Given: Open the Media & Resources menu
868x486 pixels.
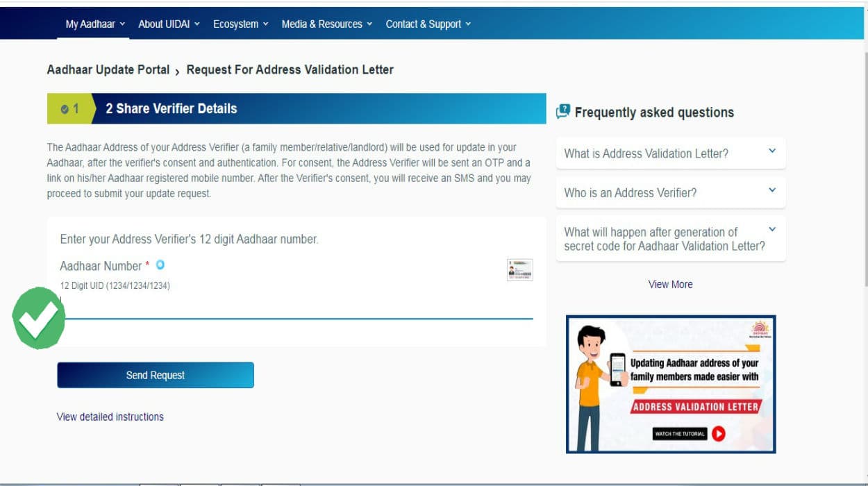Looking at the screenshot, I should (326, 24).
